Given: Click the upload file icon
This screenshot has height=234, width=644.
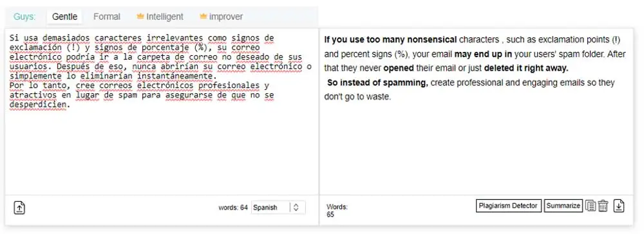Looking at the screenshot, I should (20, 208).
